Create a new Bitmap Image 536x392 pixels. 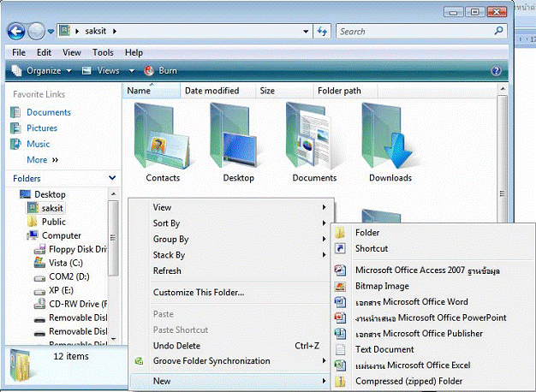point(432,286)
